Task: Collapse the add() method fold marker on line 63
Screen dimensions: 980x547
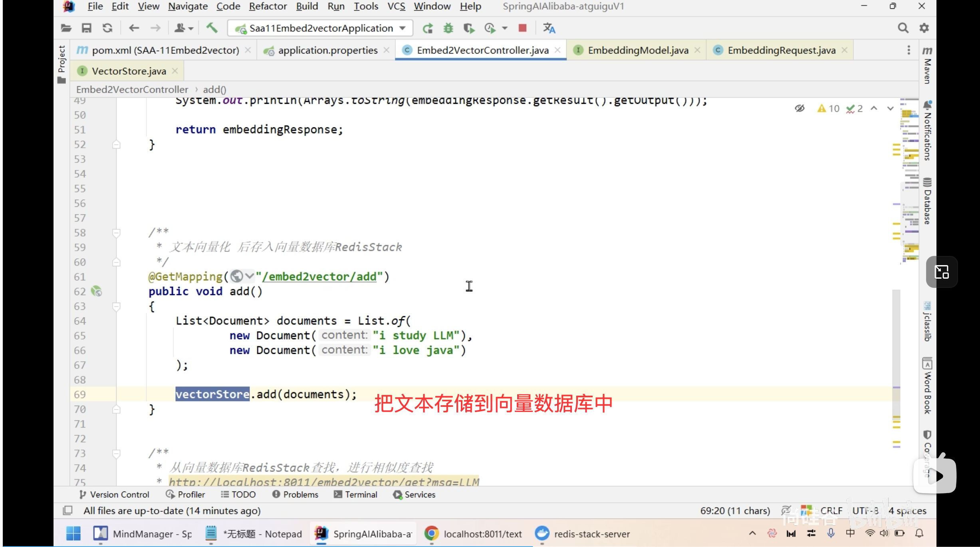Action: click(116, 306)
